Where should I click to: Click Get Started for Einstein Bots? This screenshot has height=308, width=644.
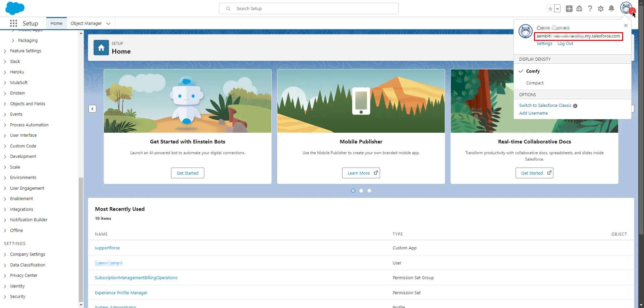tap(187, 173)
